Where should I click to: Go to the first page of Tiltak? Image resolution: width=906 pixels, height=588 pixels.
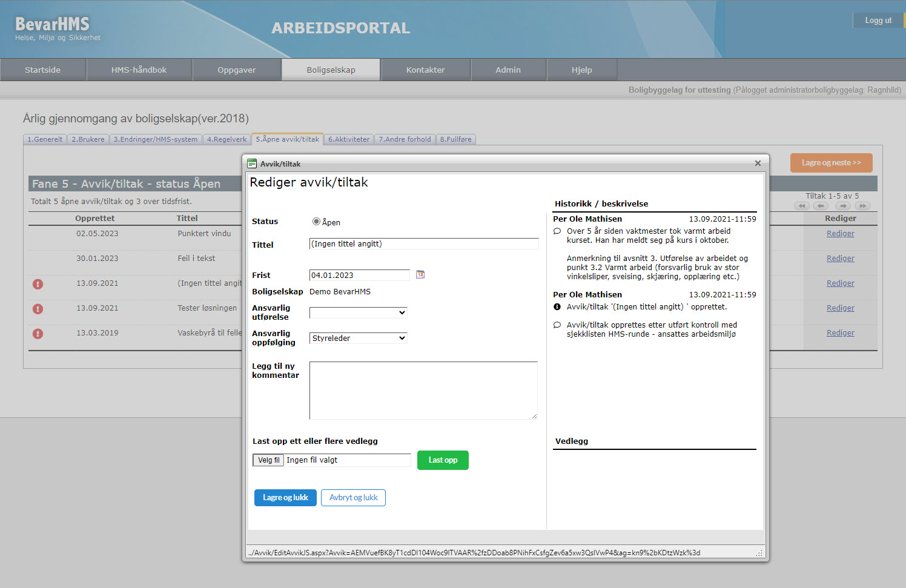coord(802,206)
